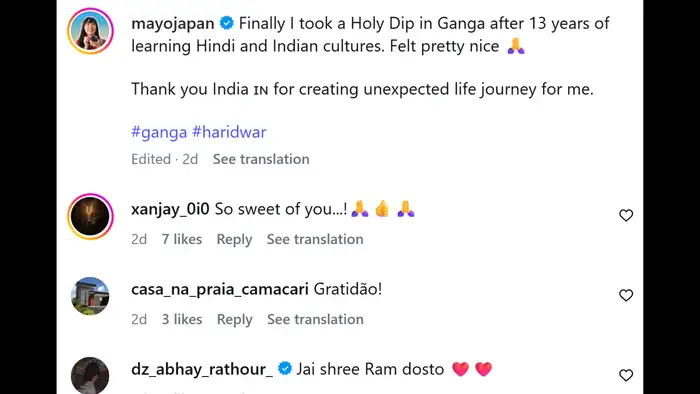
Task: Open xanjay_0i0's avatar with story ring
Action: pyautogui.click(x=90, y=216)
